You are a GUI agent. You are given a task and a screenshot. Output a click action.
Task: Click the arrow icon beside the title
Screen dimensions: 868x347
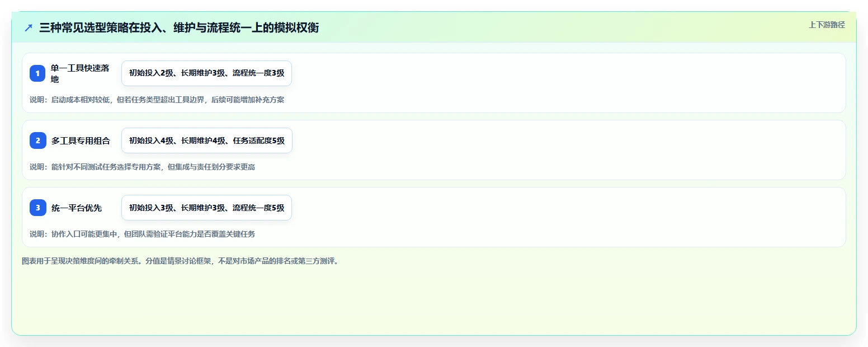click(29, 27)
